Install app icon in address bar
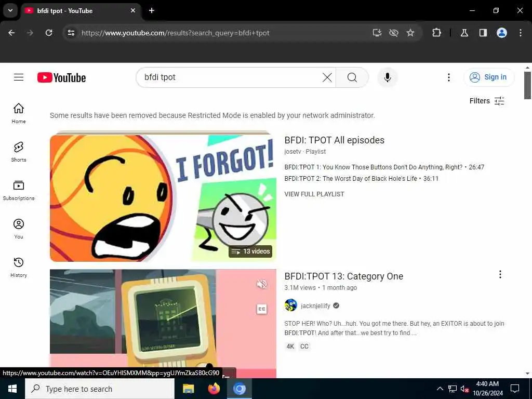Screen dimensions: 532x399 [x=377, y=33]
